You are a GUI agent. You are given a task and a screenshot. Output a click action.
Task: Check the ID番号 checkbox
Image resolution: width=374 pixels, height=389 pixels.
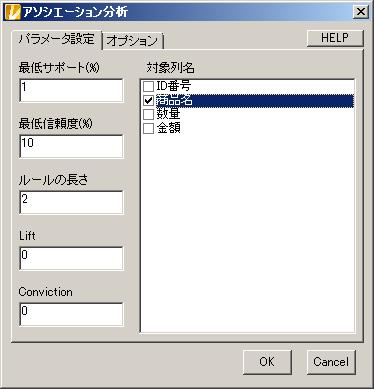[x=148, y=87]
